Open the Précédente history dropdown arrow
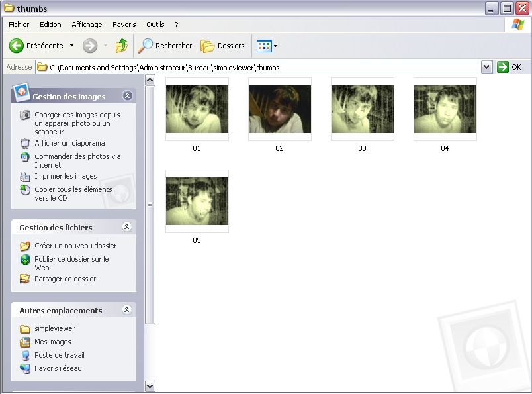532x394 pixels. pyautogui.click(x=71, y=46)
